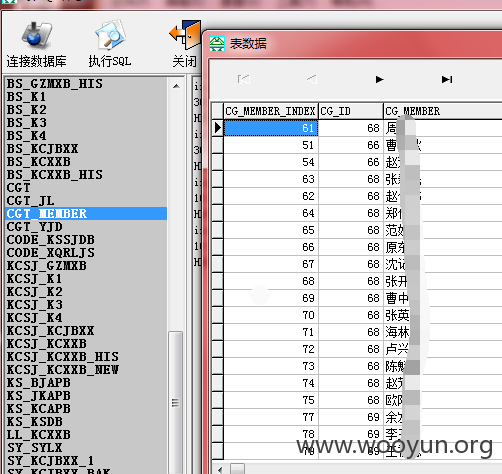502x474 pixels.
Task: Click the grid horizontal scroll-left arrow
Action: (x=220, y=469)
